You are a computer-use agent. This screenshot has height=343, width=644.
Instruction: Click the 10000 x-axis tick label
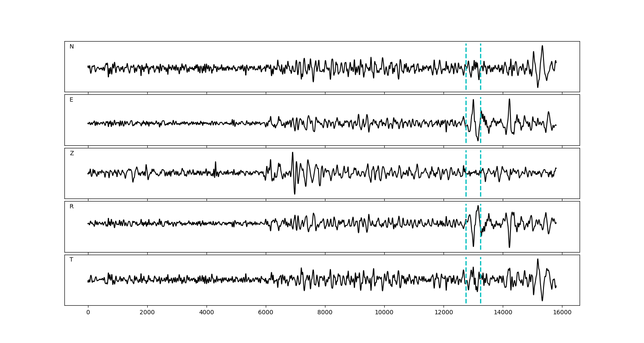tap(384, 313)
